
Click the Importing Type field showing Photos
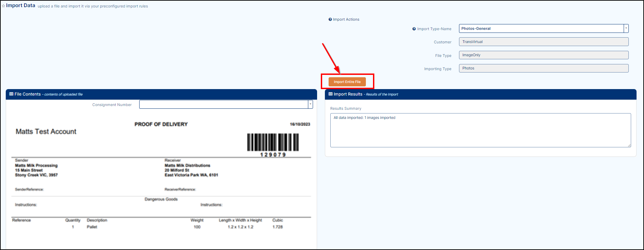pos(543,68)
